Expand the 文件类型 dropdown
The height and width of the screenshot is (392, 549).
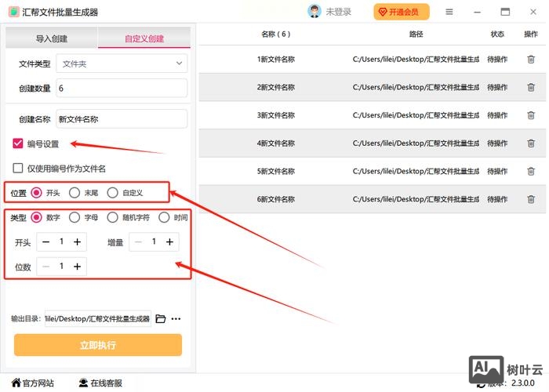pos(122,64)
